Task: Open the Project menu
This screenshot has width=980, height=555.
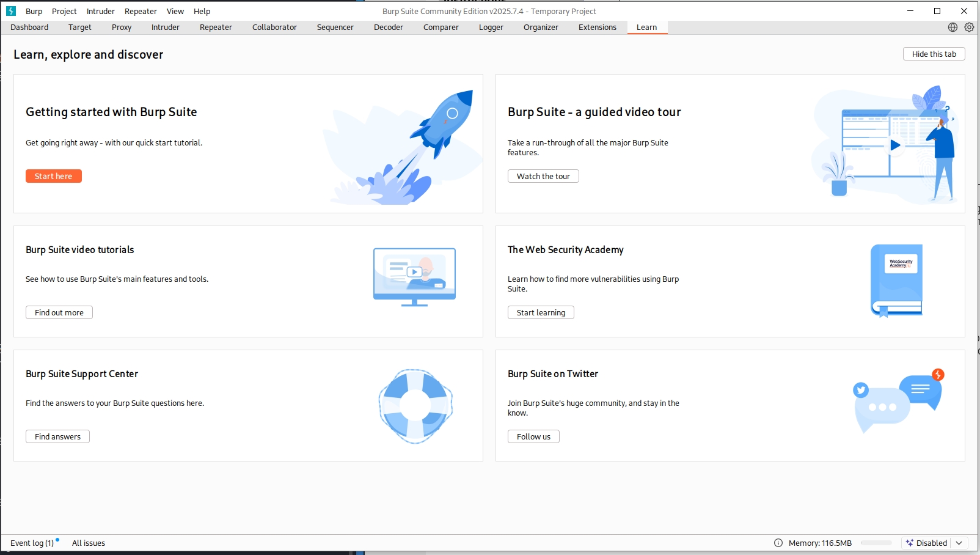Action: [64, 11]
